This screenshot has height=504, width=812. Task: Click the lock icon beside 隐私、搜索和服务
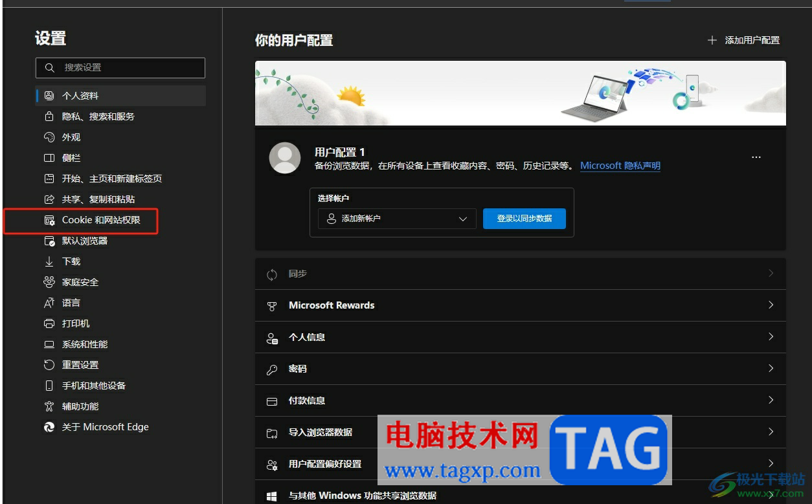pyautogui.click(x=49, y=116)
